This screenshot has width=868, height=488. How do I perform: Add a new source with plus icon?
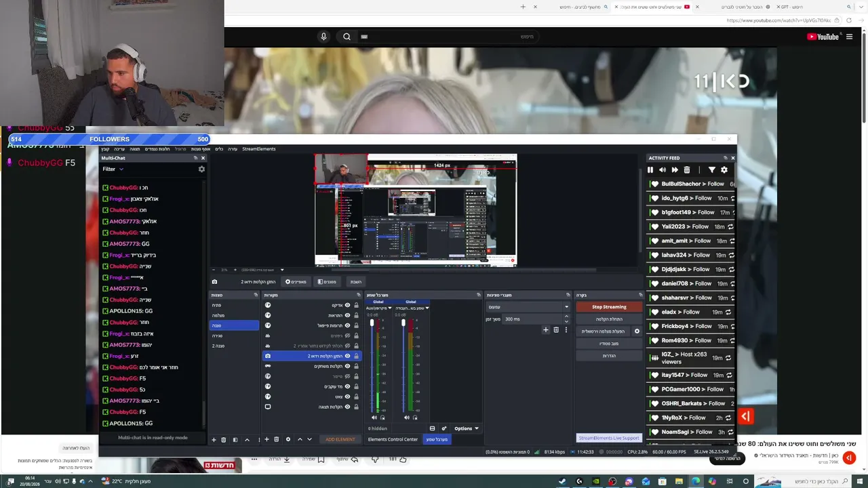pos(267,439)
